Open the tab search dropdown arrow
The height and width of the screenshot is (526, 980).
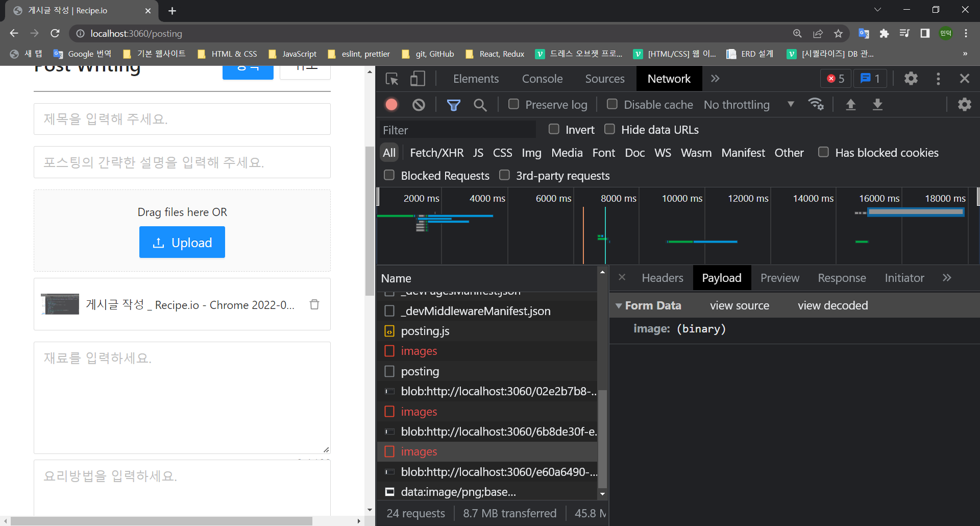point(877,10)
